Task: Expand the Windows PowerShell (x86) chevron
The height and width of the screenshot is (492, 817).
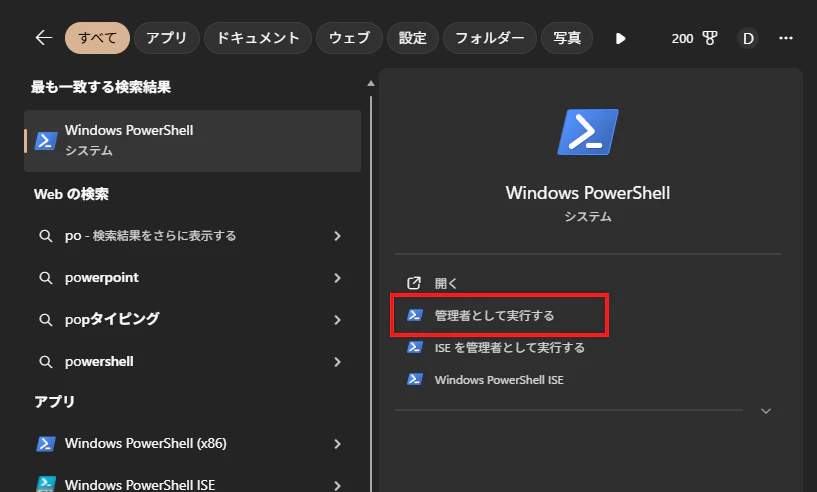Action: [x=337, y=444]
